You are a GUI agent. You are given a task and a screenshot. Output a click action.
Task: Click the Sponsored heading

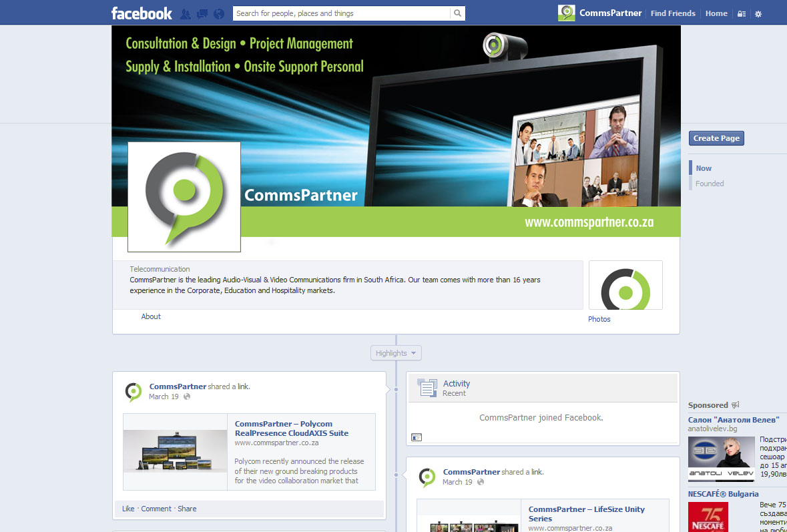coord(708,405)
